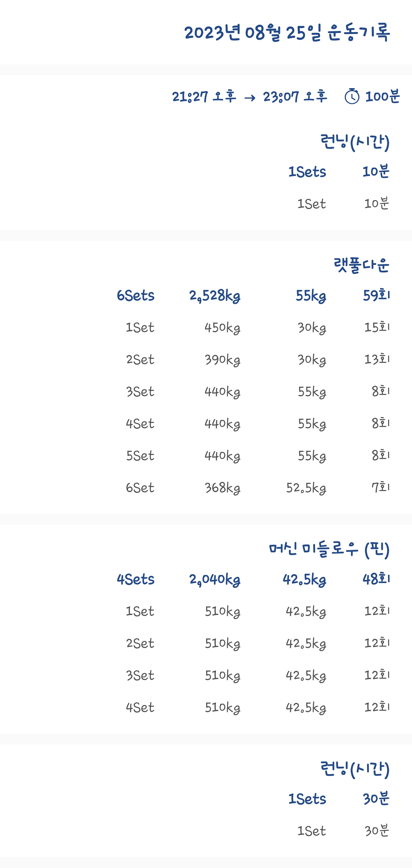The image size is (412, 868).
Task: Select the 23:07 오후 end time
Action: pos(295,97)
